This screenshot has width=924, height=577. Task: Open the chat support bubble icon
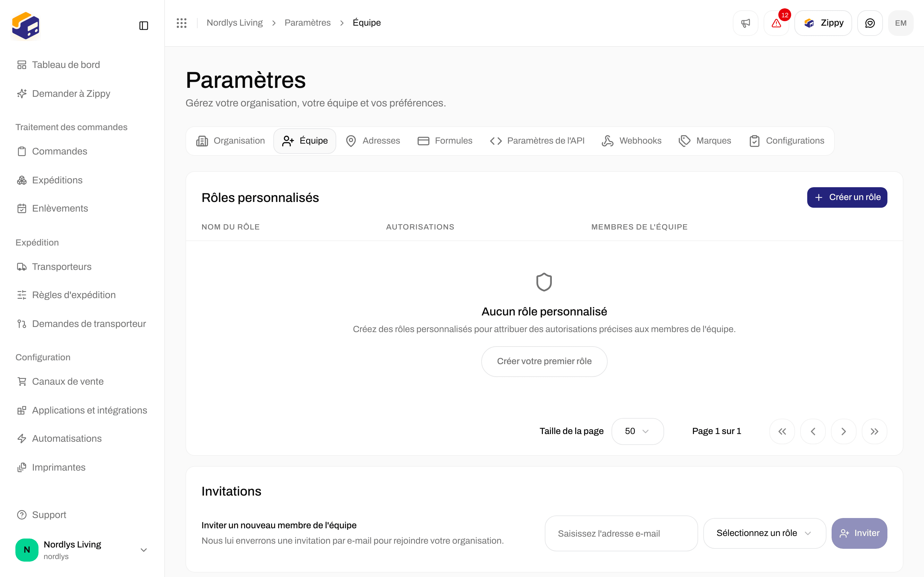870,23
